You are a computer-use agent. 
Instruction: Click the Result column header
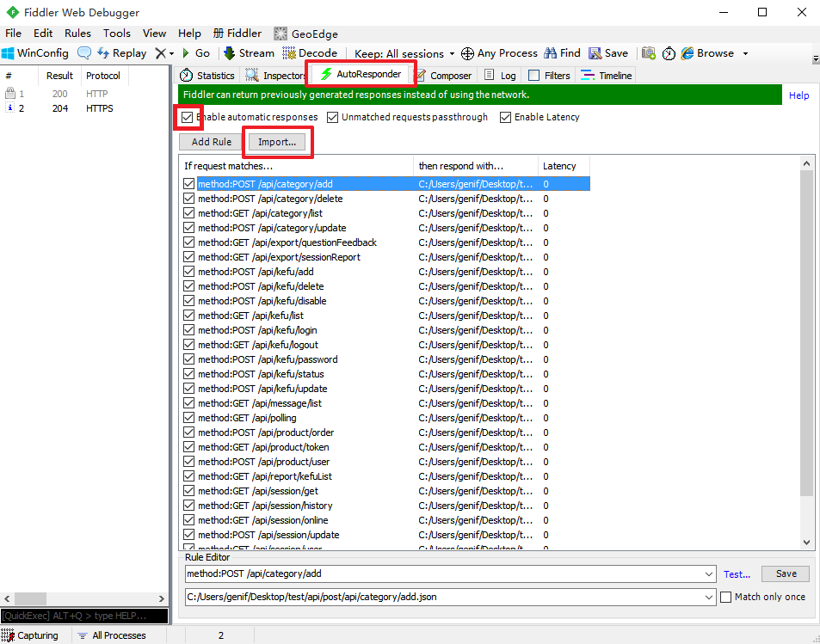59,76
